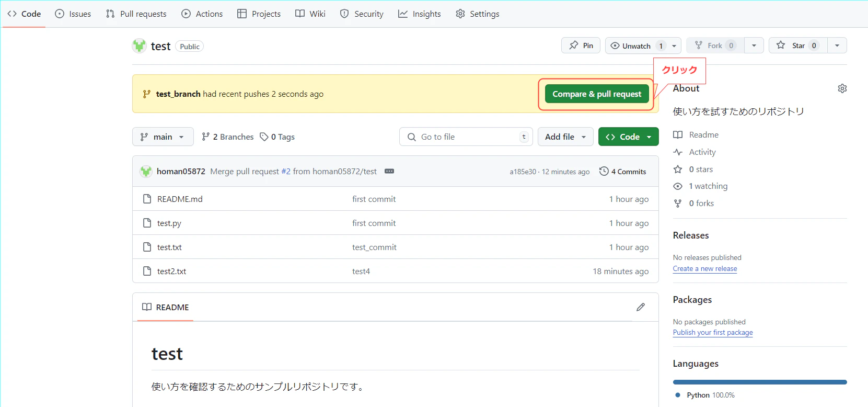
Task: Edit README with the pencil icon
Action: point(641,307)
